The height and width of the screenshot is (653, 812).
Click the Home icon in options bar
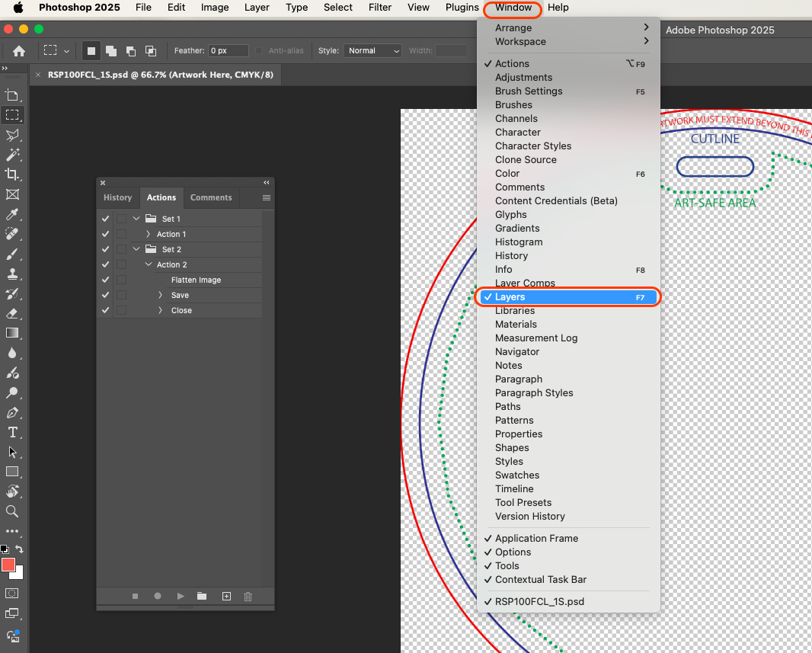pyautogui.click(x=18, y=51)
